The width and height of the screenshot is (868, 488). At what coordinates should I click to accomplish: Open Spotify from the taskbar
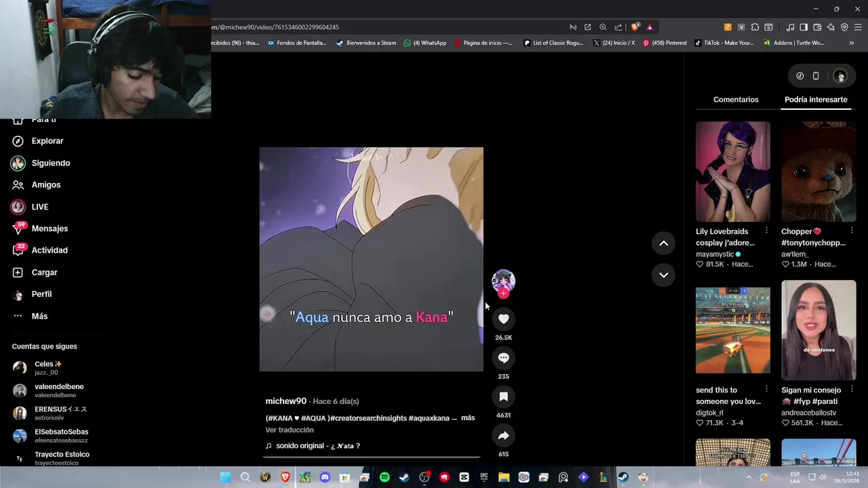384,477
